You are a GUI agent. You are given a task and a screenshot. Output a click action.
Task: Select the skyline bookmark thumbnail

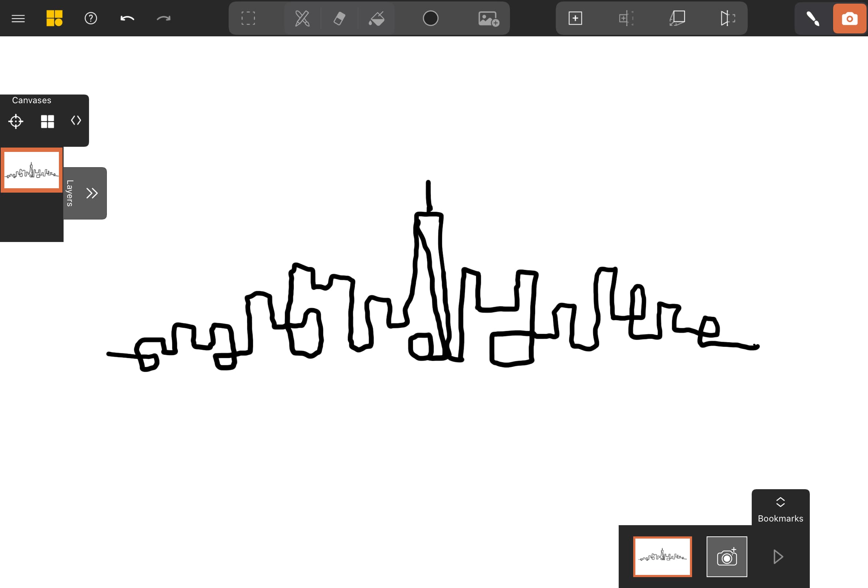662,557
